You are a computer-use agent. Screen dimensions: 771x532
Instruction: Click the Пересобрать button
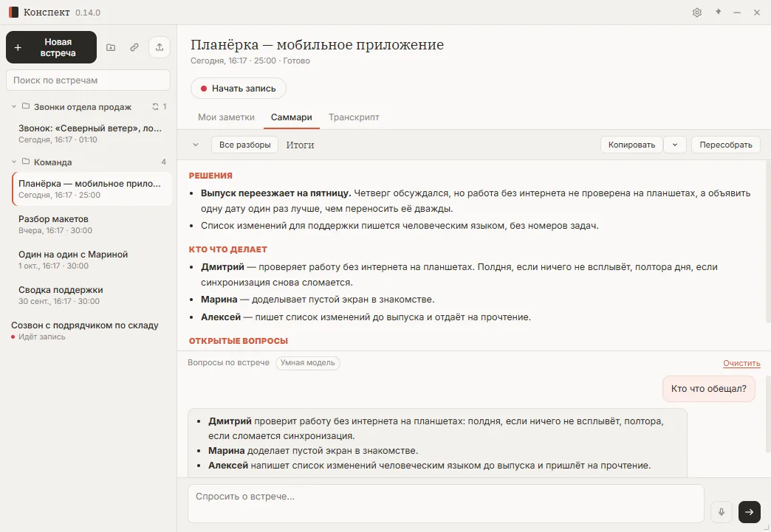tap(726, 145)
